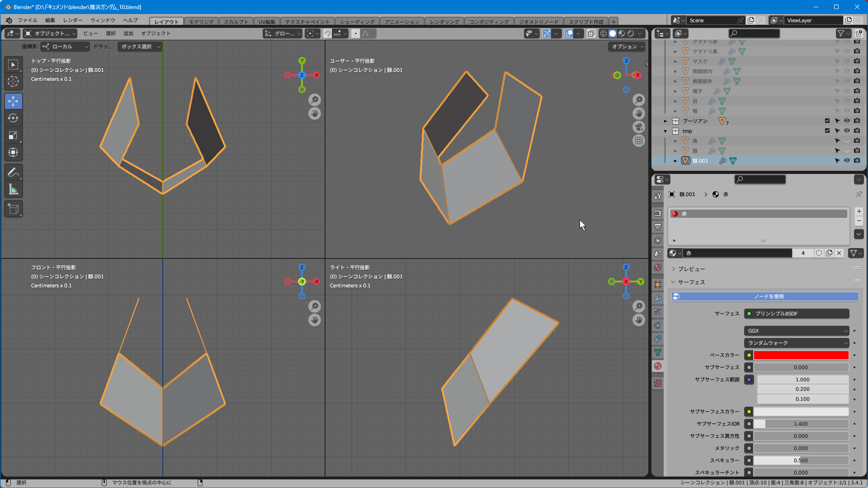Open Modifier properties wrench tab
The height and width of the screenshot is (488, 868).
pyautogui.click(x=658, y=298)
